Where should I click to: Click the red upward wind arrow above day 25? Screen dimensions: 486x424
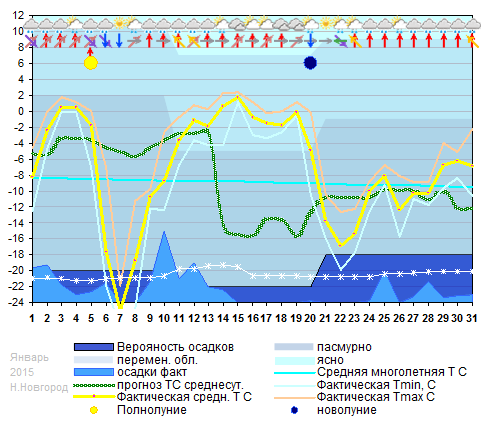[384, 40]
